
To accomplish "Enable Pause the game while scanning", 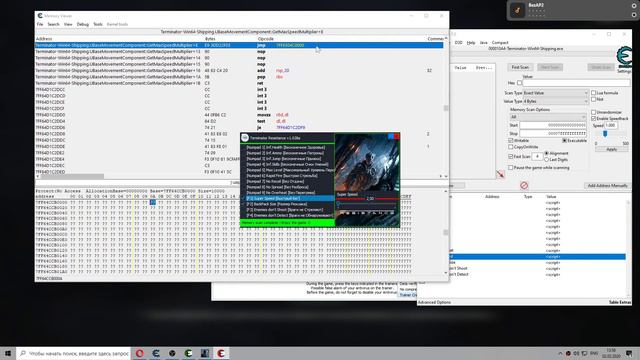I will 511,168.
